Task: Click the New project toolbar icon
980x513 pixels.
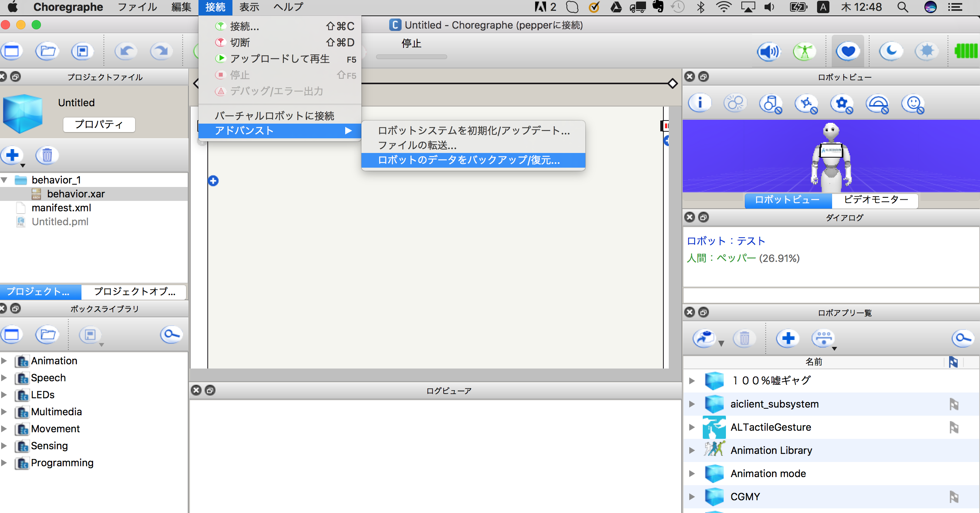Action: click(12, 51)
